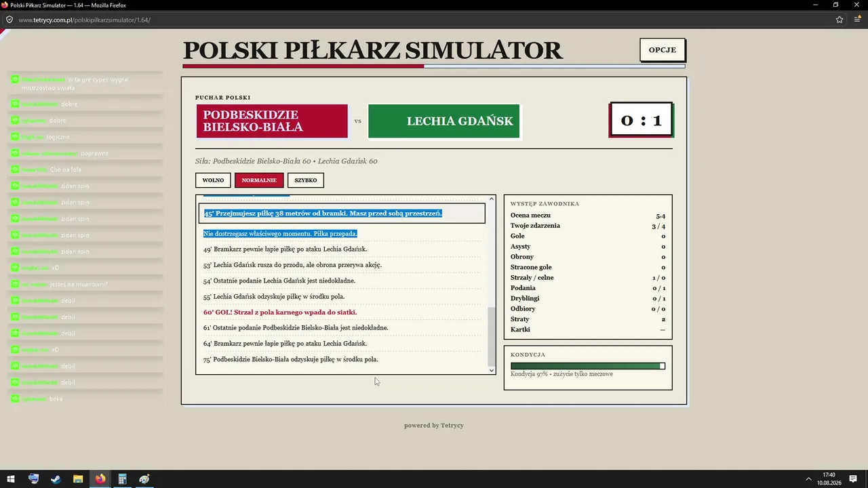Click the Lechia Gdańsk team banner
This screenshot has height=488, width=868.
click(x=444, y=121)
